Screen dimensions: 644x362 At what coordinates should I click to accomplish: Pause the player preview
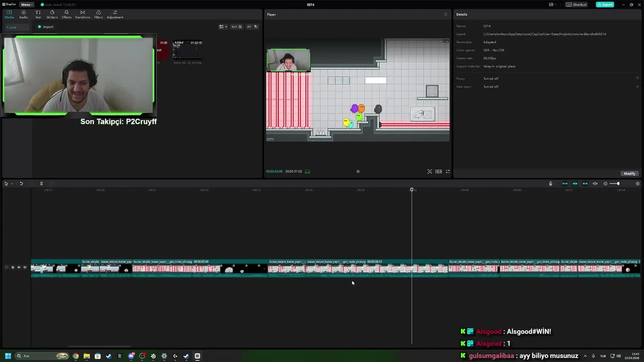(x=358, y=171)
